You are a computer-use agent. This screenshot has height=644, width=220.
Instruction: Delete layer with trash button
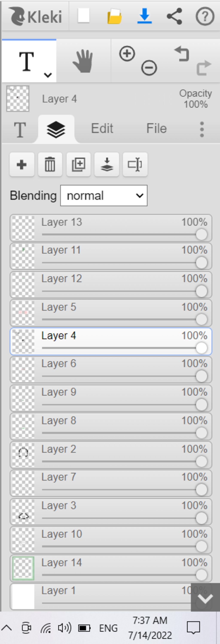point(50,165)
